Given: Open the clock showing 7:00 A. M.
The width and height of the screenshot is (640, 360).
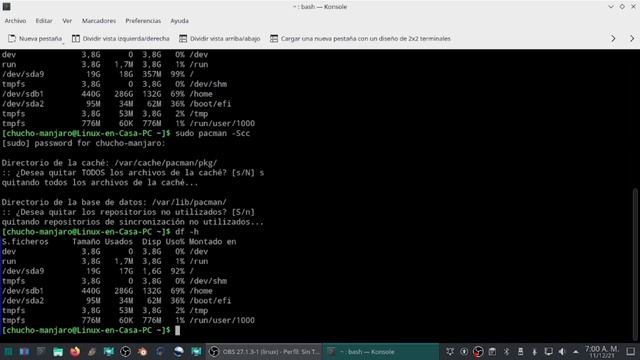Looking at the screenshot, I should (x=602, y=351).
